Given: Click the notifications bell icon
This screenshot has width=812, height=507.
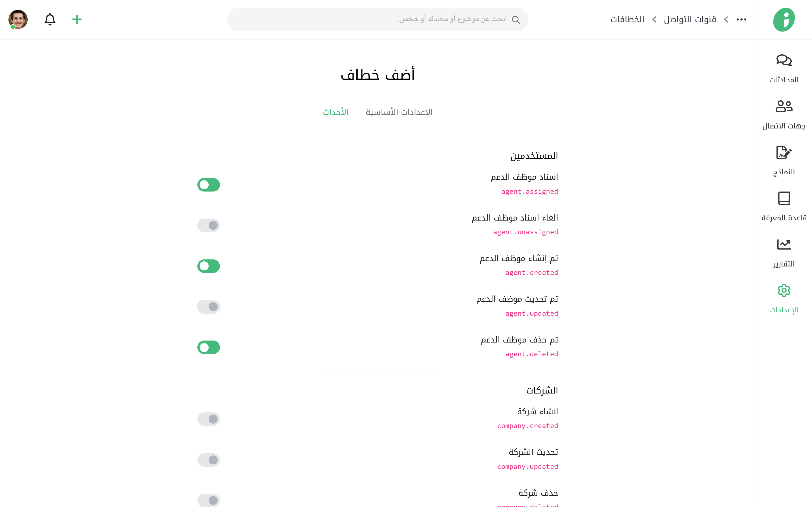Looking at the screenshot, I should pos(50,19).
